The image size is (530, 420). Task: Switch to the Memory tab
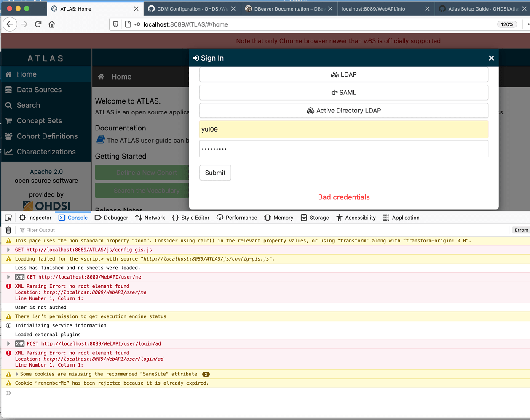tap(279, 218)
